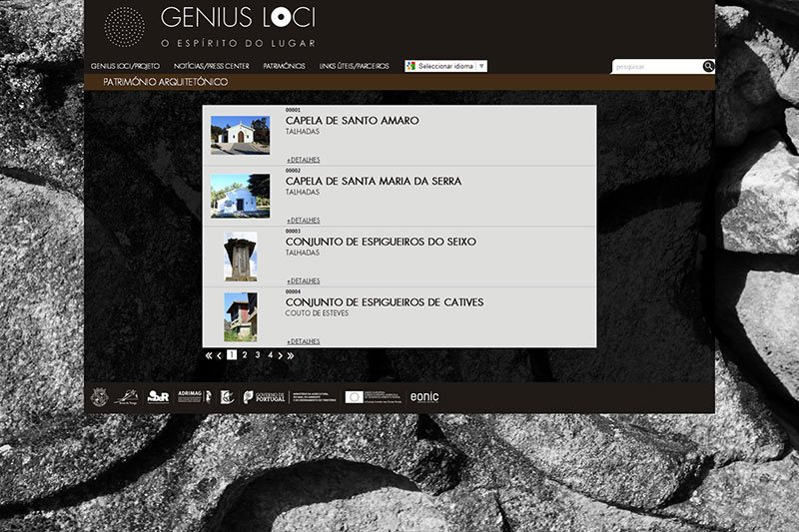Go to previous page with single-left arrow
This screenshot has height=532, width=799.
220,355
